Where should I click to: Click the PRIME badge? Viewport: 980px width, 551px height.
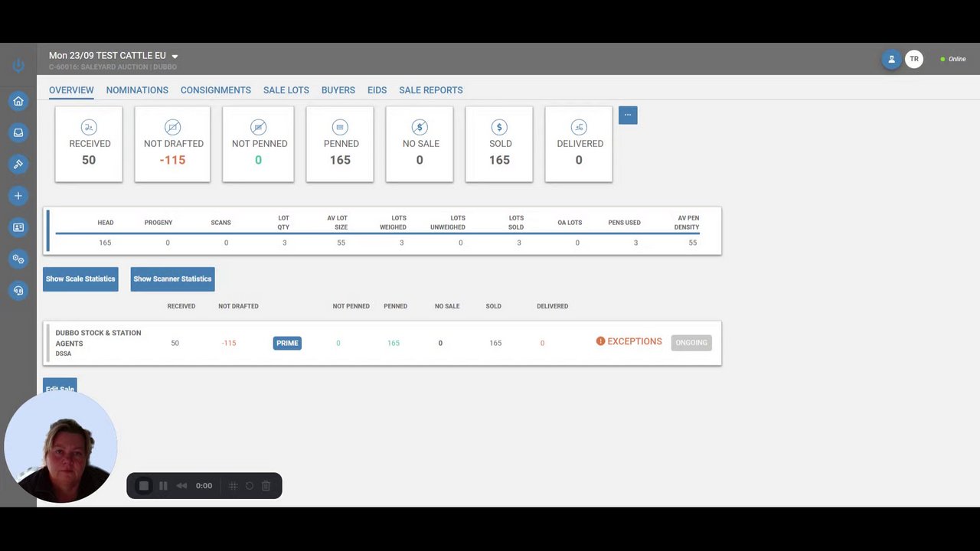287,343
